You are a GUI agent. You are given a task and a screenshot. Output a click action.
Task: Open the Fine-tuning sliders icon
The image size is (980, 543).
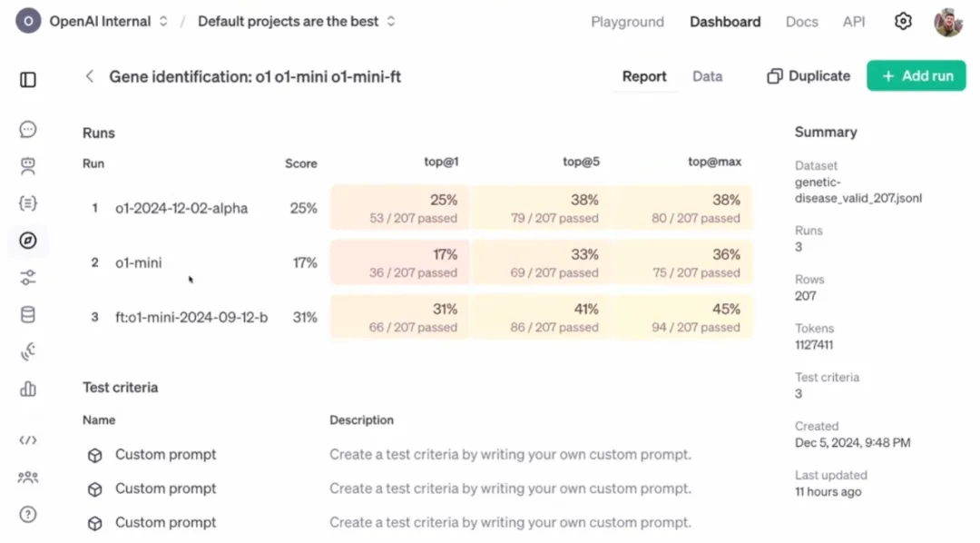[x=28, y=277]
